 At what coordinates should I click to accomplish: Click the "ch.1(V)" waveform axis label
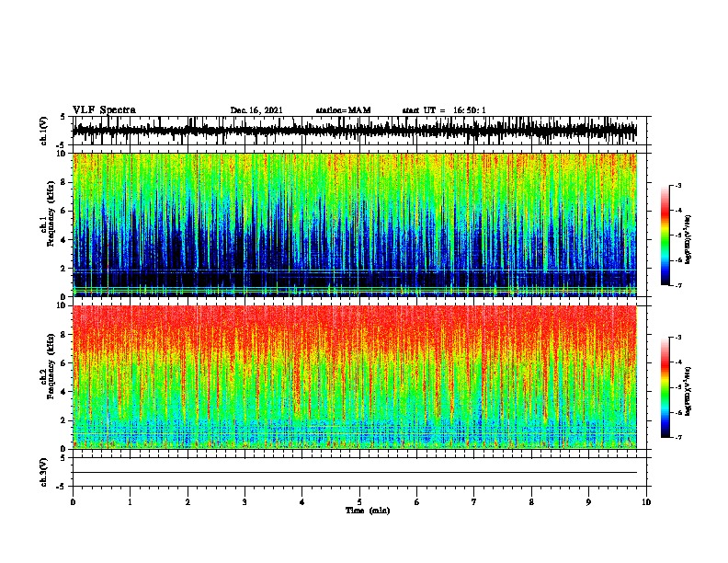coord(43,131)
